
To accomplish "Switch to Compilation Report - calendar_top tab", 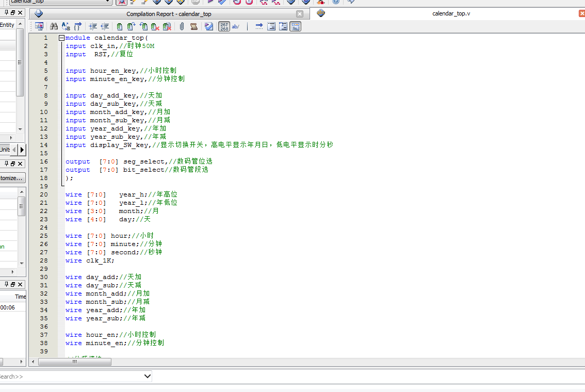I will click(x=169, y=14).
